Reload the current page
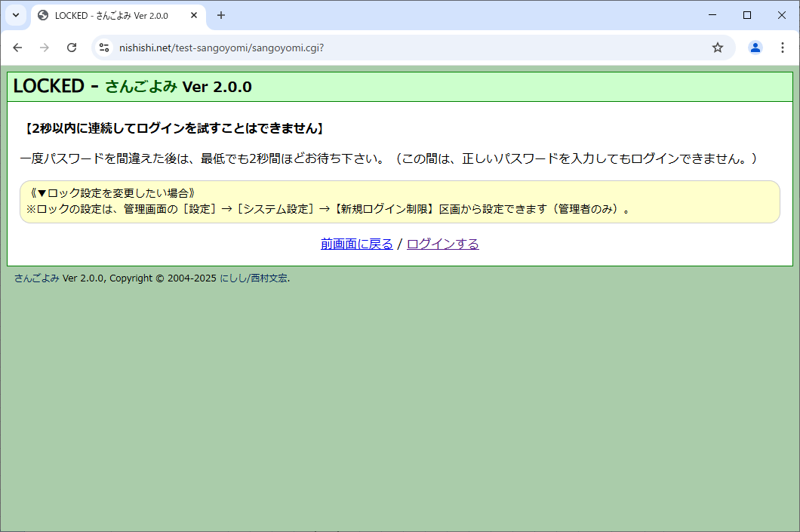800x532 pixels. 72,48
